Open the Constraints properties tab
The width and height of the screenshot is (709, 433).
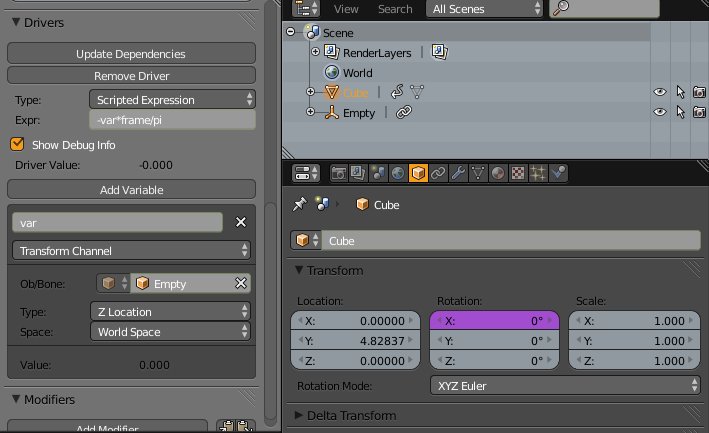(438, 173)
